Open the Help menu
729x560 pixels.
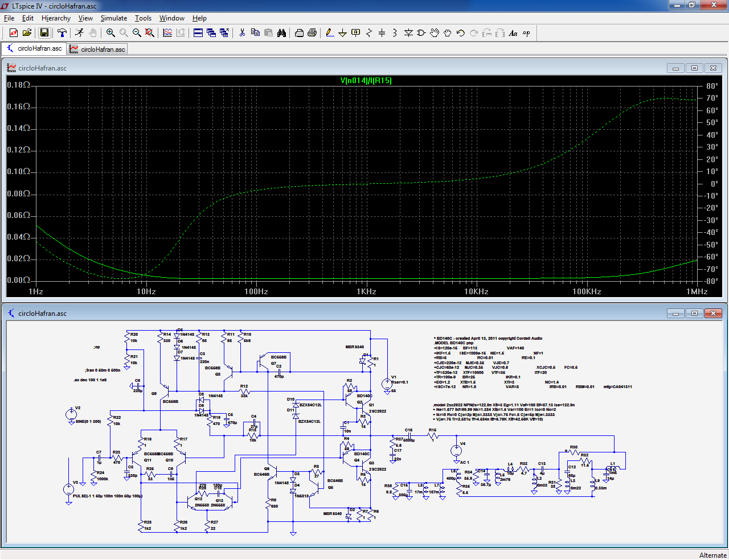click(199, 18)
